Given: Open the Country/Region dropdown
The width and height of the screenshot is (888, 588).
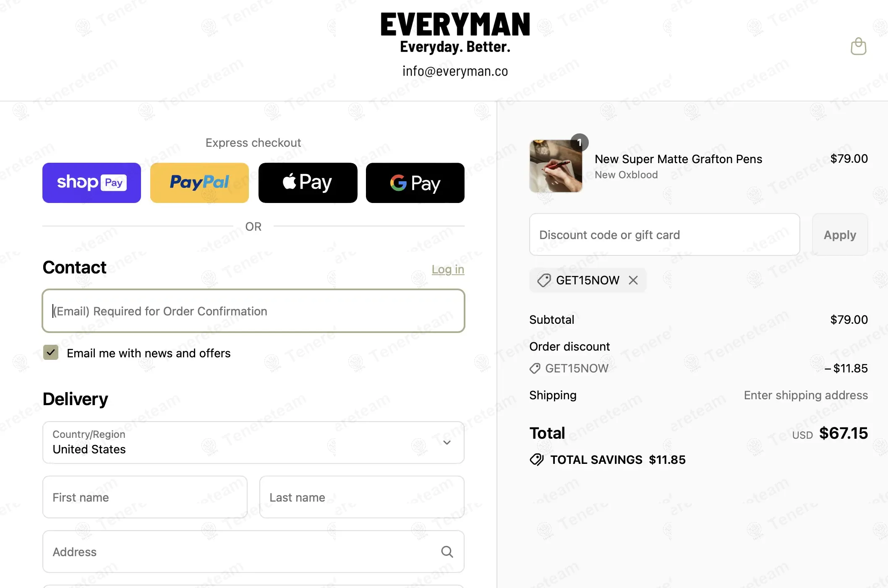Looking at the screenshot, I should [253, 442].
